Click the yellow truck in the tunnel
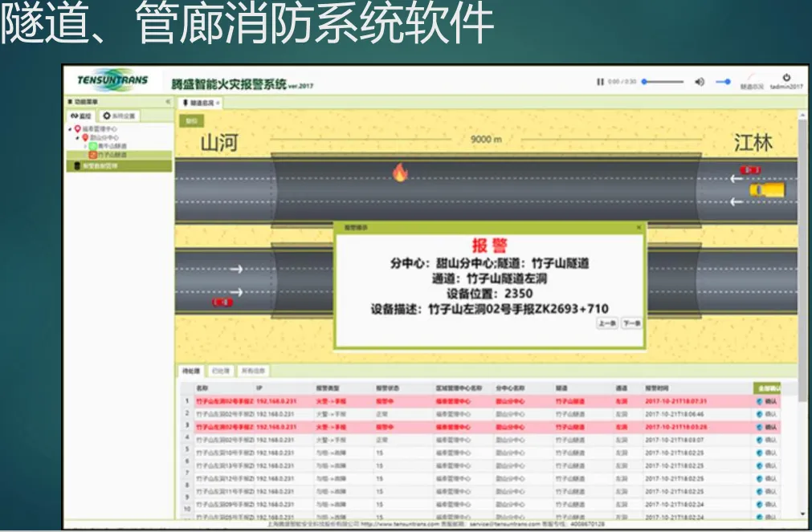 pos(766,190)
